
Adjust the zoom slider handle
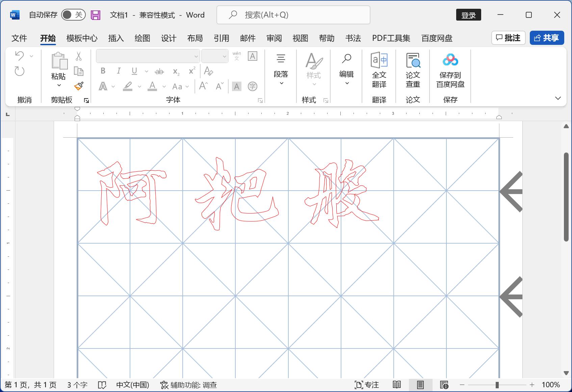[x=497, y=385]
